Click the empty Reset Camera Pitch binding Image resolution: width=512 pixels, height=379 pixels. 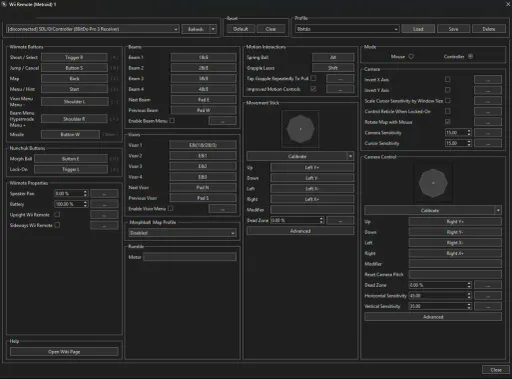(455, 274)
